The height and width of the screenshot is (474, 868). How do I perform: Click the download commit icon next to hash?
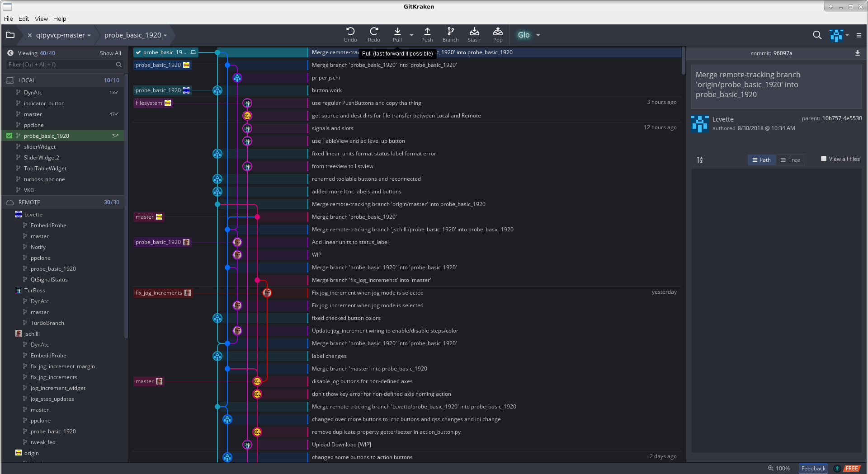tap(857, 53)
